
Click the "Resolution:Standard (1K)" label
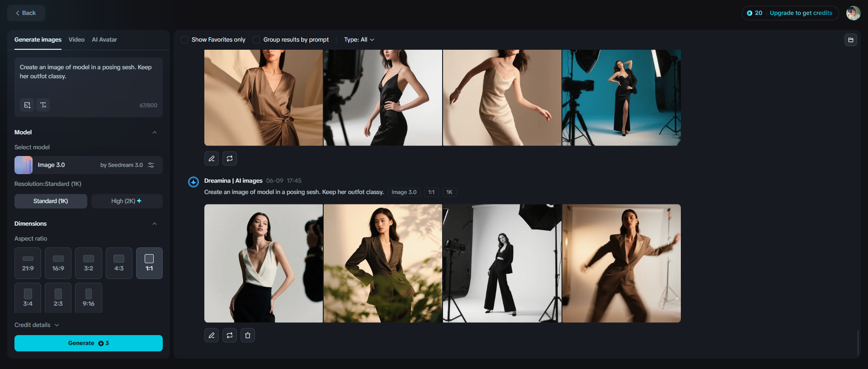48,184
